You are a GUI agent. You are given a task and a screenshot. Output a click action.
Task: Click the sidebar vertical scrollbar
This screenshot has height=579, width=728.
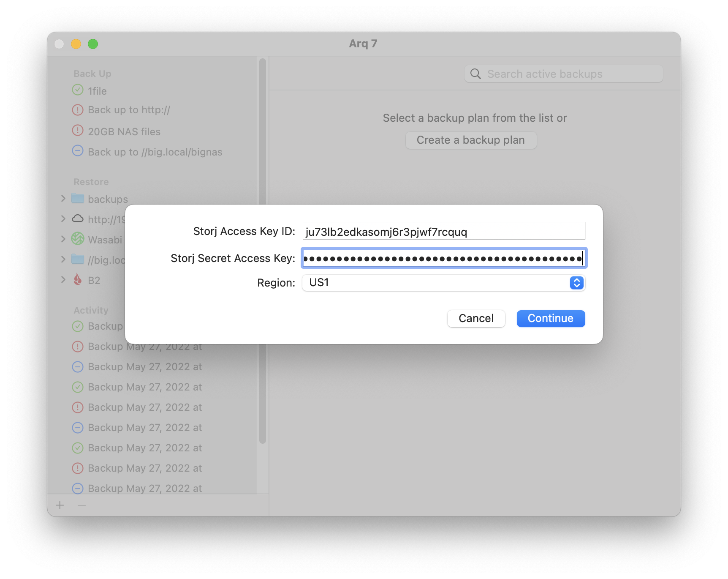tap(262, 251)
